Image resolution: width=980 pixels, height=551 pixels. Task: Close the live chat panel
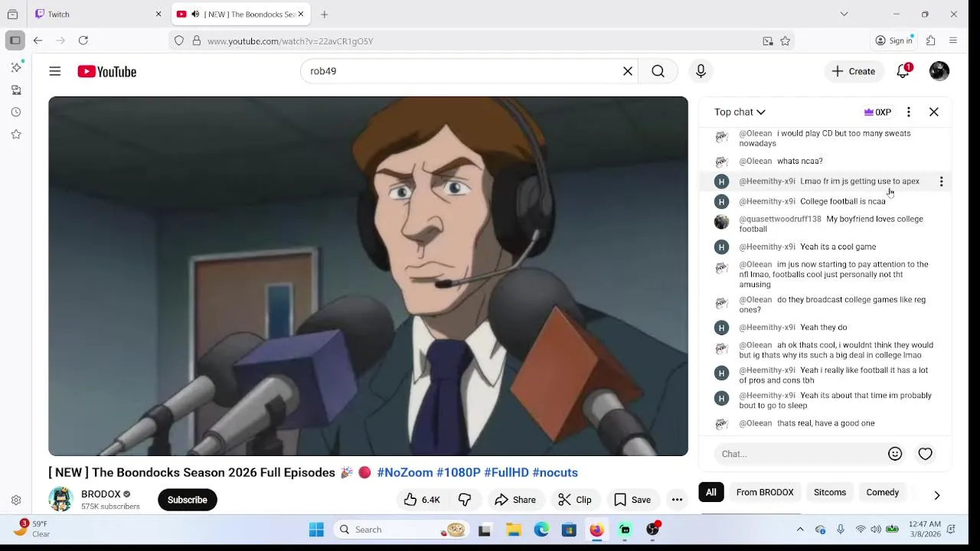click(934, 112)
